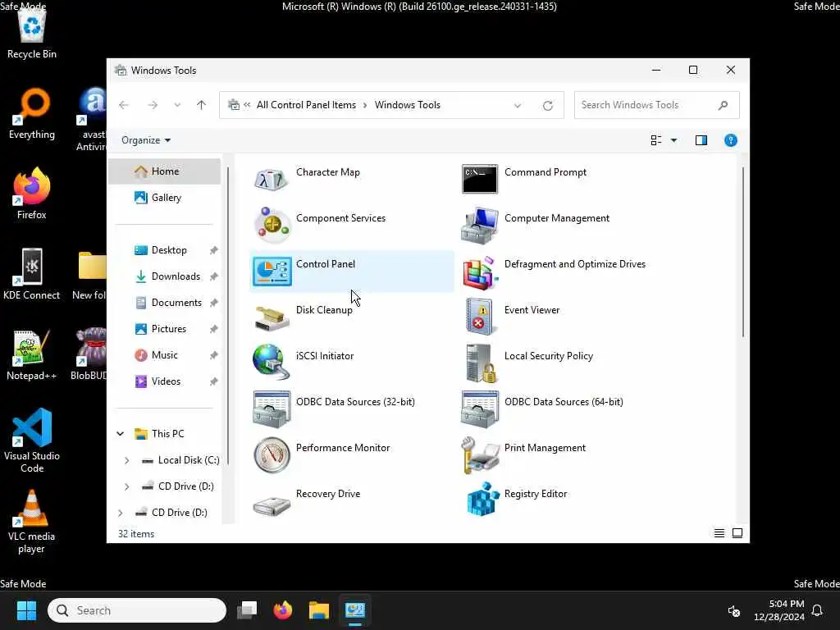Open Desktop quick access folder
Screen dimensions: 840x630
(x=164, y=250)
